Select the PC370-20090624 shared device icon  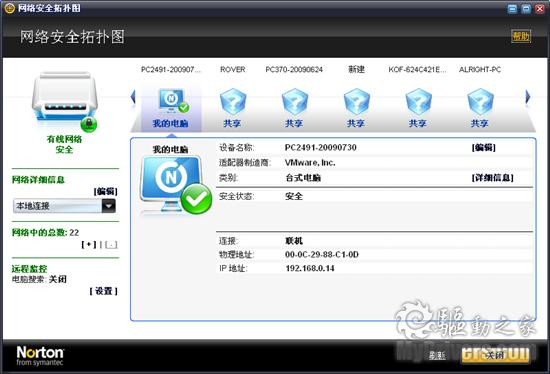(x=295, y=102)
